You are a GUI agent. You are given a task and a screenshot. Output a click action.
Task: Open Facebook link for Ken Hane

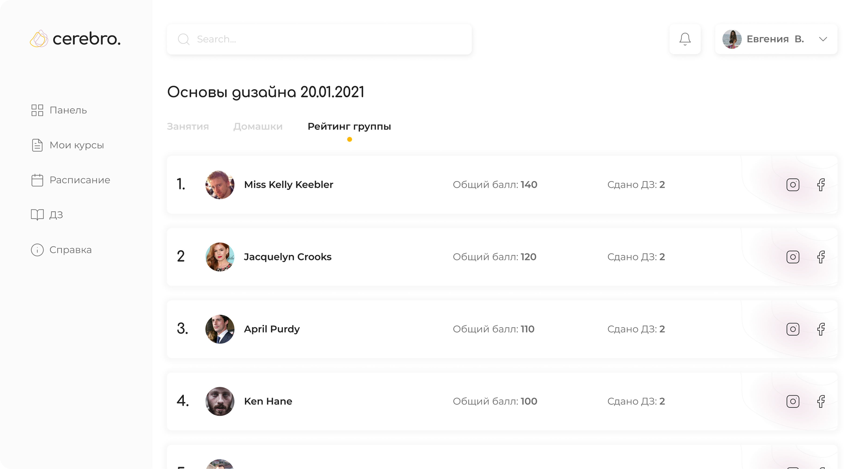coord(821,401)
